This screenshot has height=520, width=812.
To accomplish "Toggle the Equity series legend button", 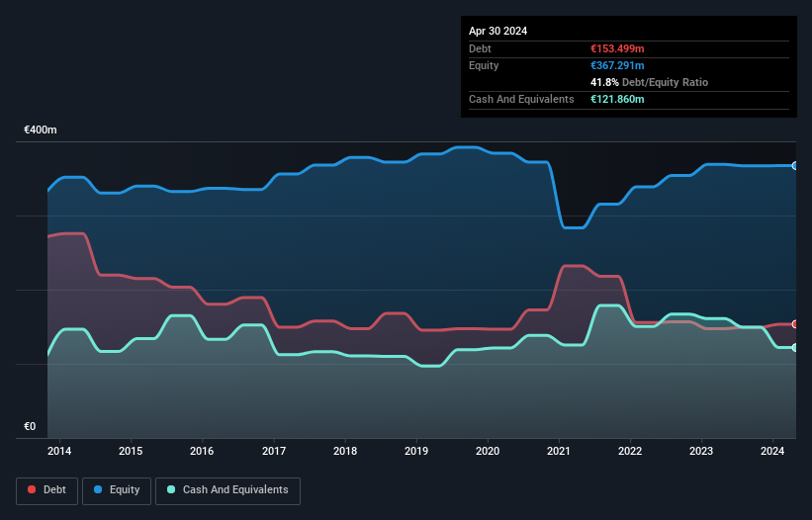I will [x=117, y=490].
